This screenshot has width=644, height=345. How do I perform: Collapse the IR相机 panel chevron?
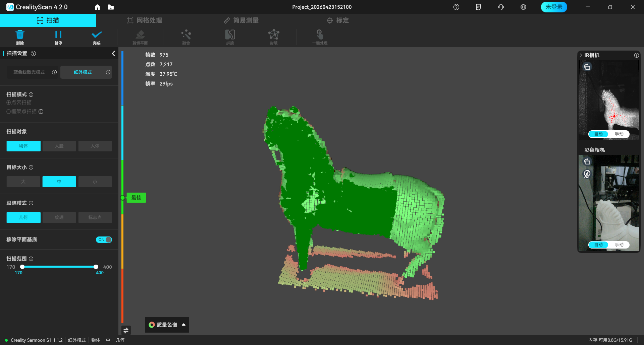(581, 55)
